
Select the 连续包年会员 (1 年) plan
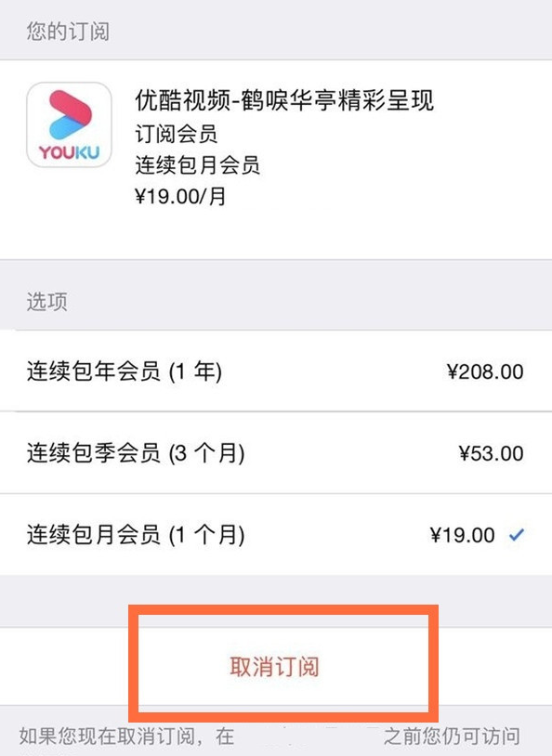coord(276,371)
